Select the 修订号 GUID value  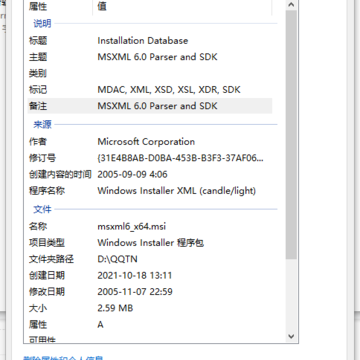click(180, 158)
